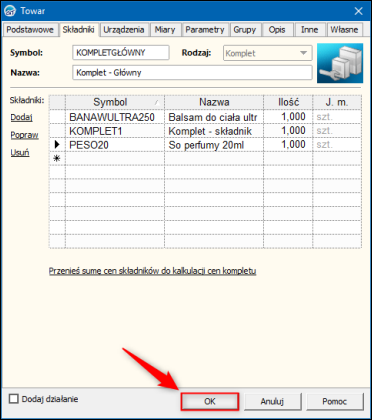The image size is (372, 420).
Task: Click the Dodaj link
Action: tap(22, 117)
